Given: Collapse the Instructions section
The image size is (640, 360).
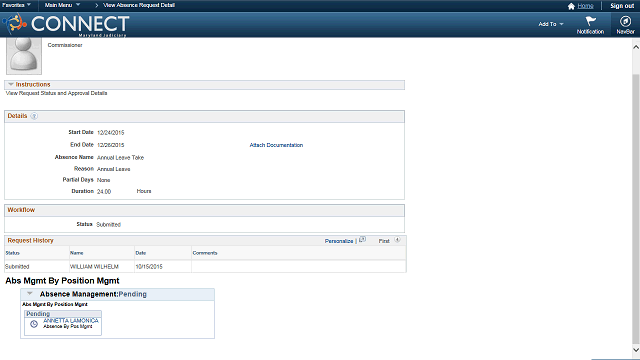Looking at the screenshot, I should tap(11, 84).
